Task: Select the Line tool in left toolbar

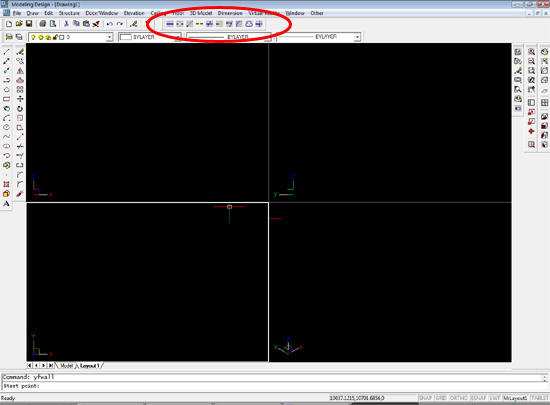Action: click(x=6, y=52)
